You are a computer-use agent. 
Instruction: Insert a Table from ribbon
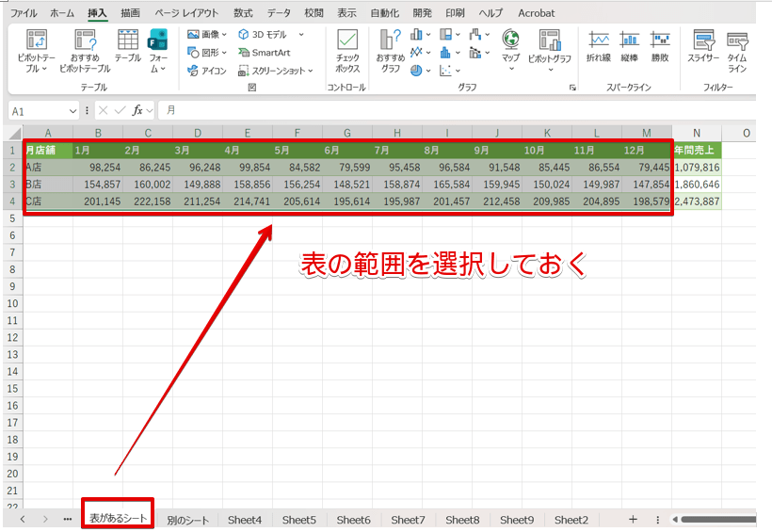pos(127,46)
